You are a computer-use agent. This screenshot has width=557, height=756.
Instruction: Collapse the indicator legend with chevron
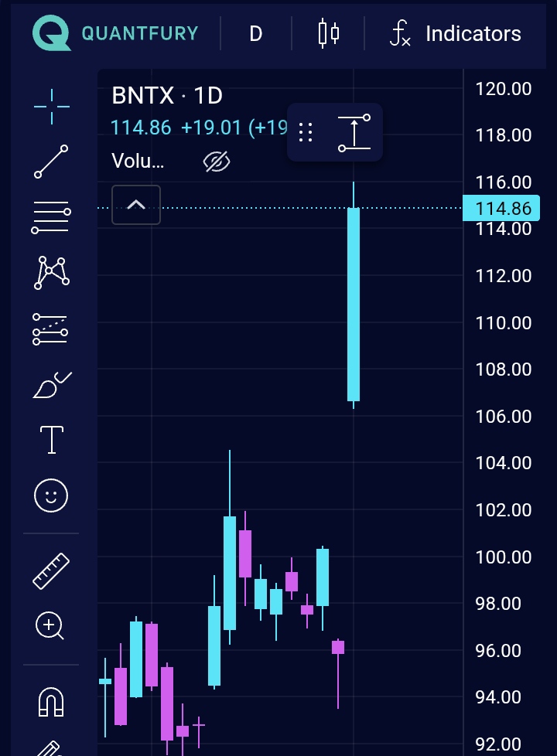[136, 205]
